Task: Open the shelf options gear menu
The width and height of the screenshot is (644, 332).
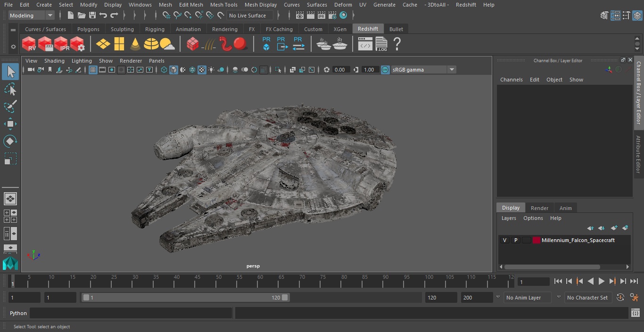Action: [13, 46]
